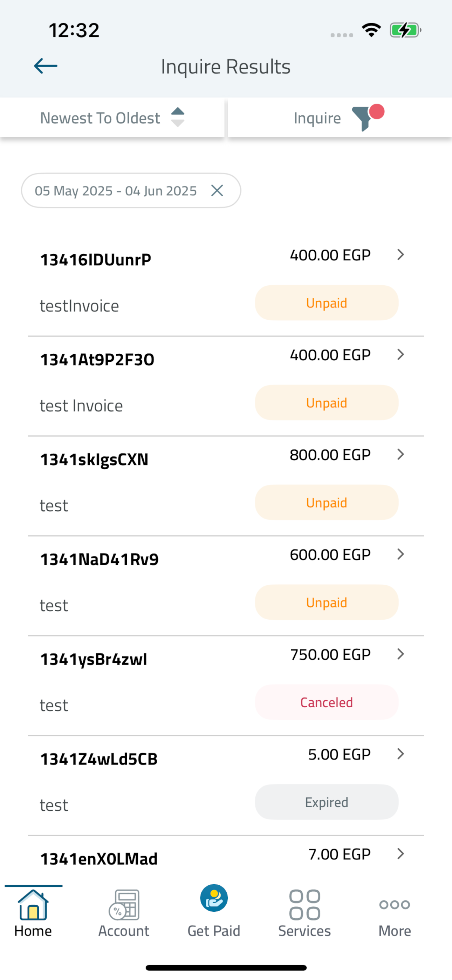Toggle the Newest To Oldest sort arrows
Screen dimensions: 452x980
click(x=178, y=117)
